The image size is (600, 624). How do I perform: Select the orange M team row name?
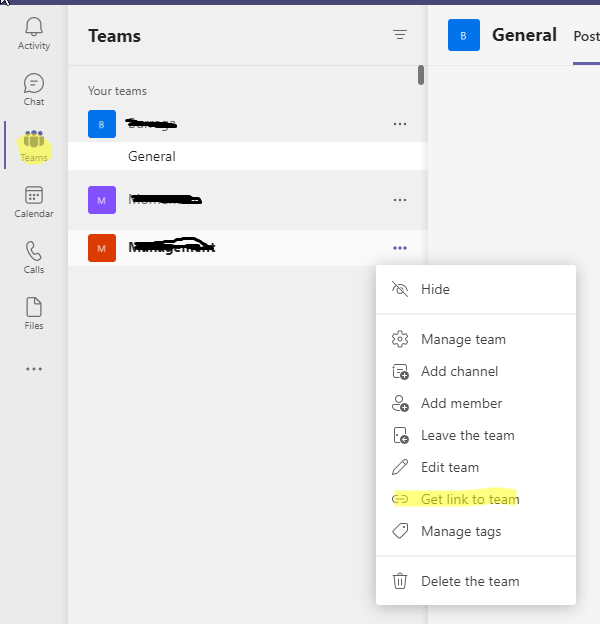point(172,247)
